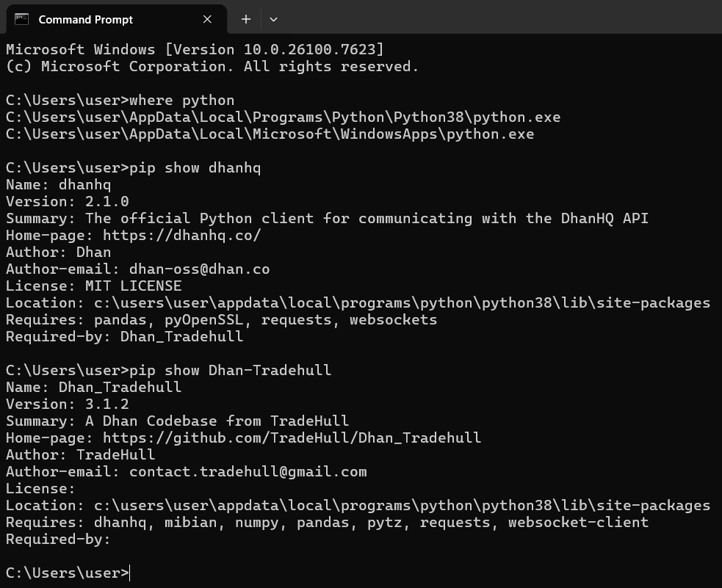Open a new tab with plus button
Viewport: 722px width, 588px height.
coord(246,19)
